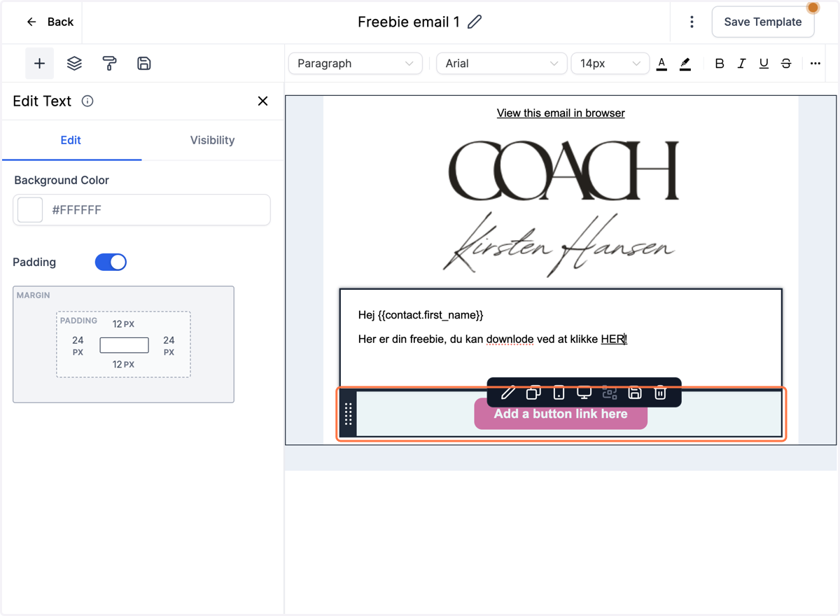Click the HER link in email text
This screenshot has height=616, width=840.
tap(612, 339)
